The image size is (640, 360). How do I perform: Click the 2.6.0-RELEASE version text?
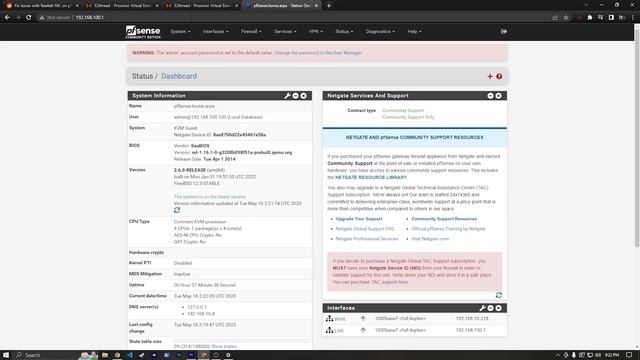coord(190,170)
